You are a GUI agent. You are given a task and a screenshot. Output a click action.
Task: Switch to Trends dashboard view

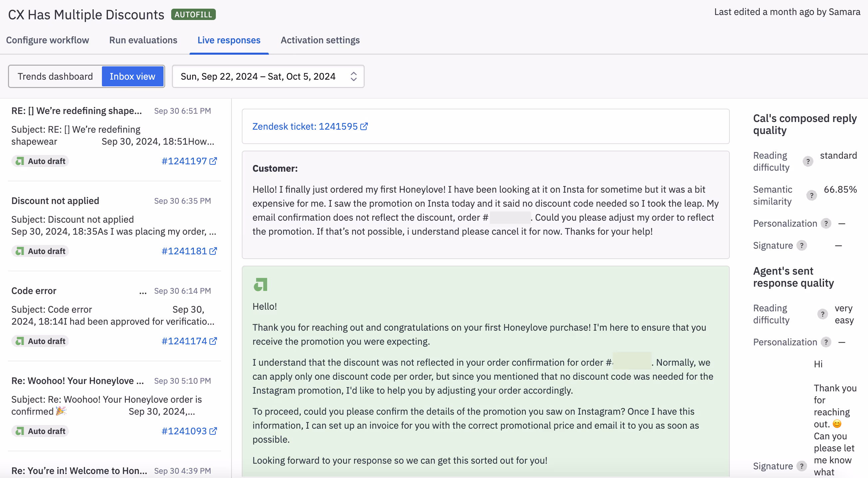55,76
